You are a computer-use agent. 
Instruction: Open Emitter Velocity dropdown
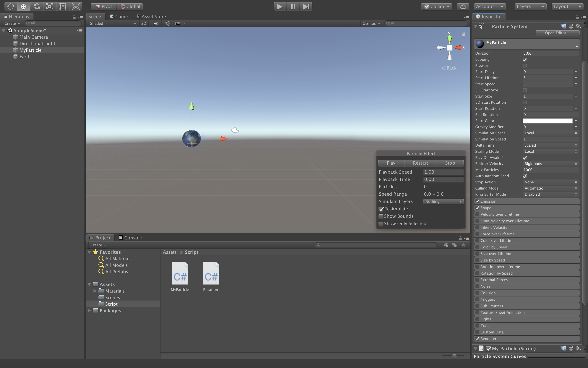[x=550, y=164]
